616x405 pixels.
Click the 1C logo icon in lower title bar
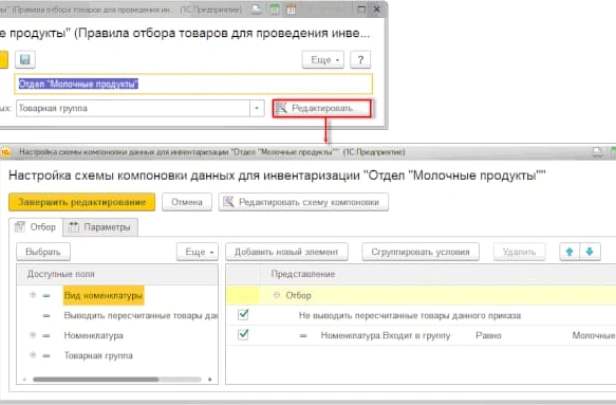tap(5, 152)
